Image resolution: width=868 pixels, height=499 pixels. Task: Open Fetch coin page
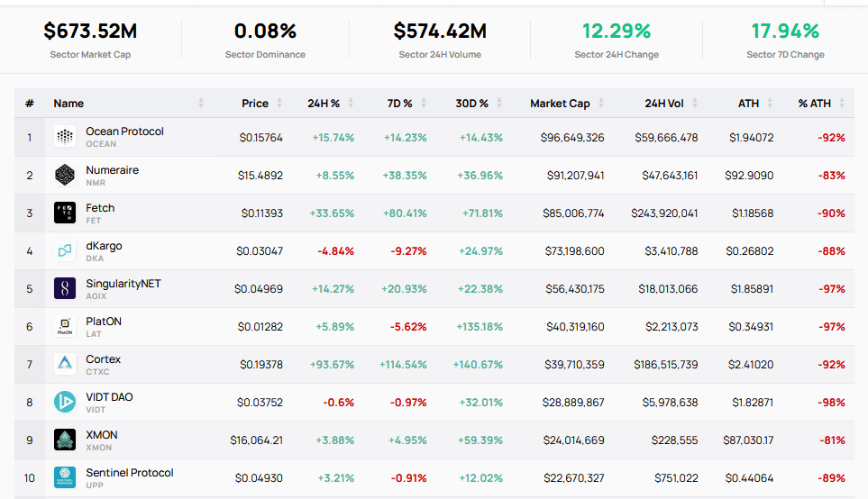pos(100,208)
